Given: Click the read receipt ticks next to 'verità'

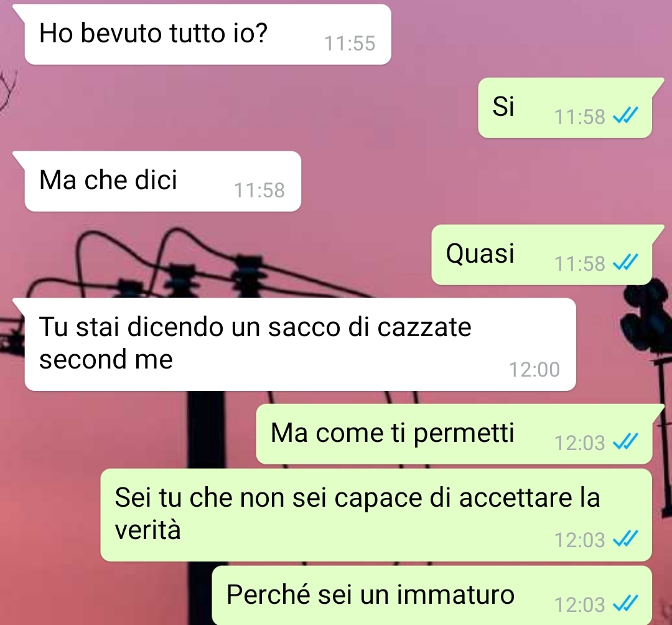Looking at the screenshot, I should pyautogui.click(x=625, y=539).
